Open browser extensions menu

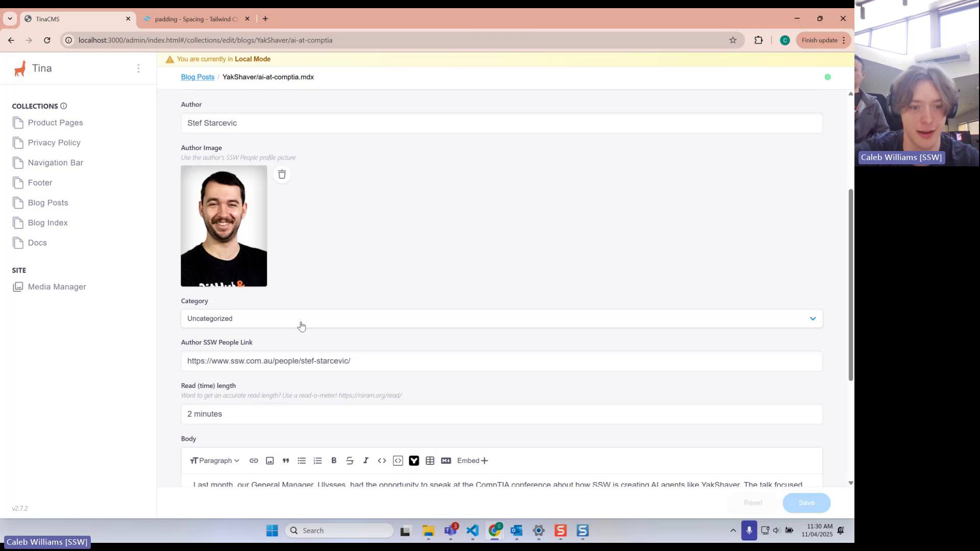[758, 40]
